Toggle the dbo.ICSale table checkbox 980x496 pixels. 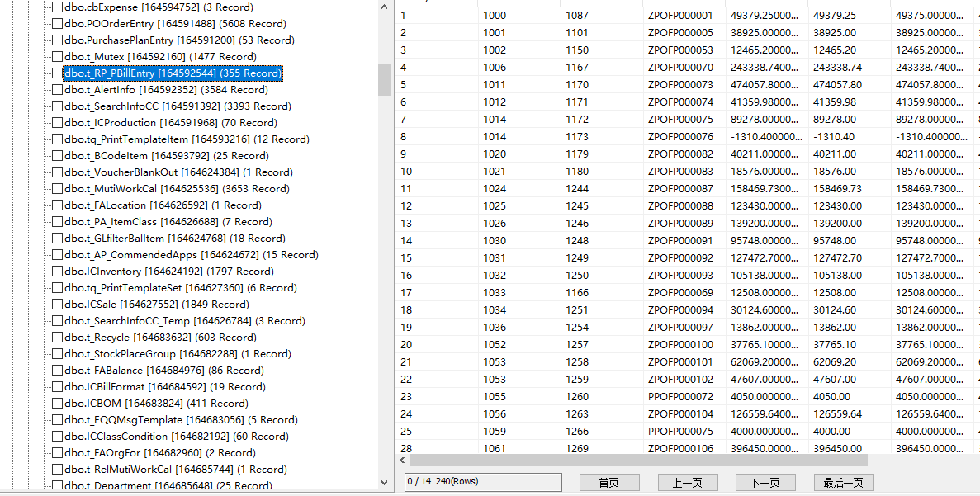click(57, 304)
